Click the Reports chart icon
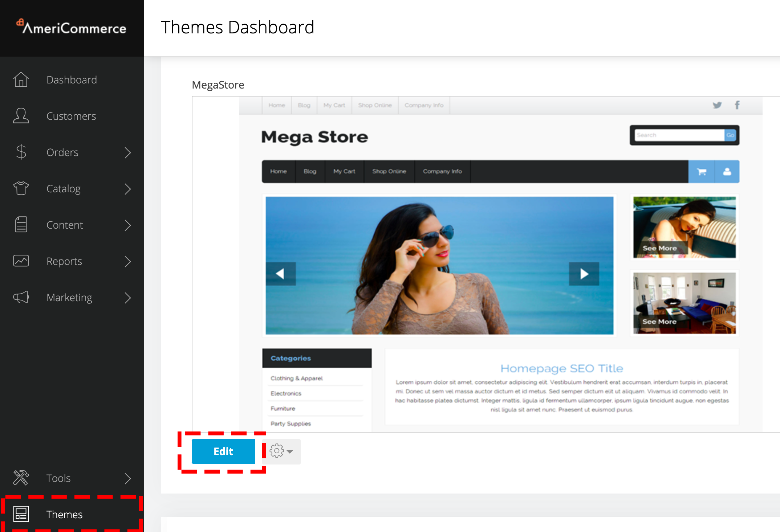The image size is (780, 532). click(x=21, y=261)
